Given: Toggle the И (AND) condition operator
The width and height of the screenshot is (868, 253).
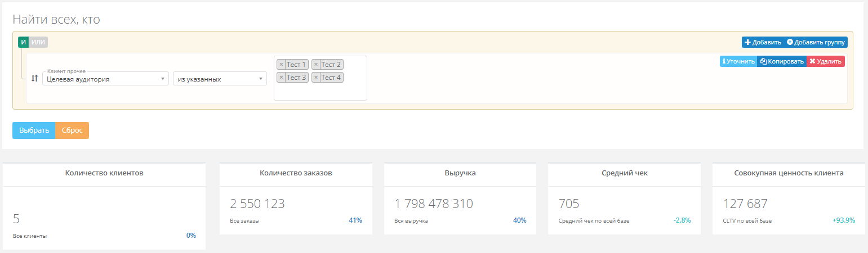Looking at the screenshot, I should pos(23,42).
